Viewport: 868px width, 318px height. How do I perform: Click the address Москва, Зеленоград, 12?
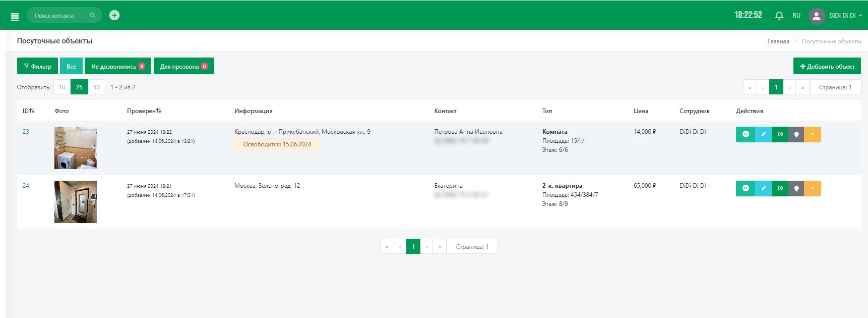tap(267, 185)
